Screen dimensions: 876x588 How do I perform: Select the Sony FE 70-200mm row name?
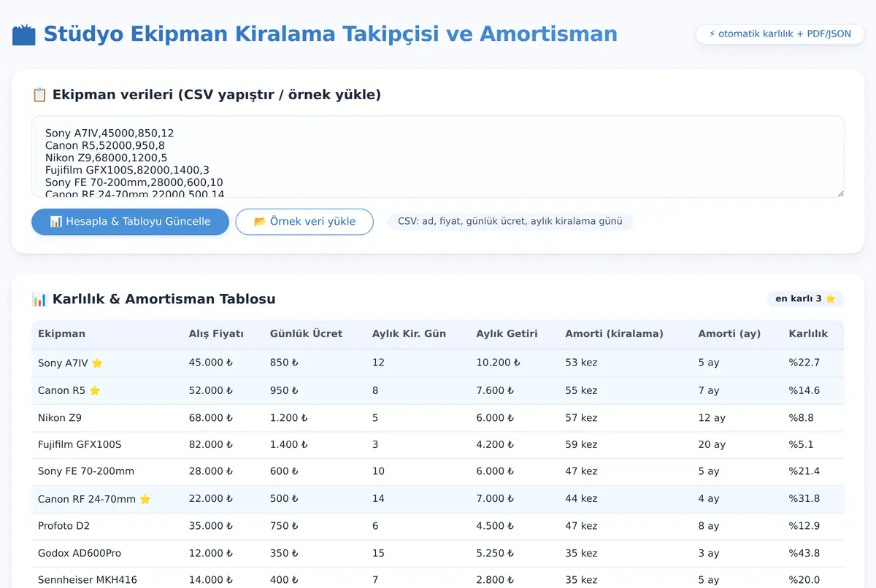86,471
